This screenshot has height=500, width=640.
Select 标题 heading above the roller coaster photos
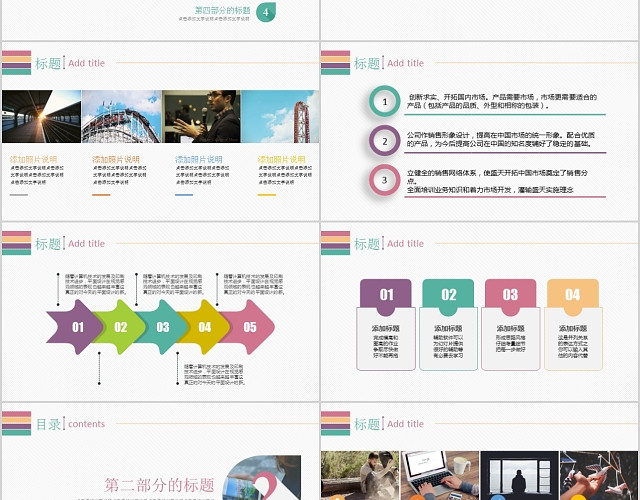48,63
